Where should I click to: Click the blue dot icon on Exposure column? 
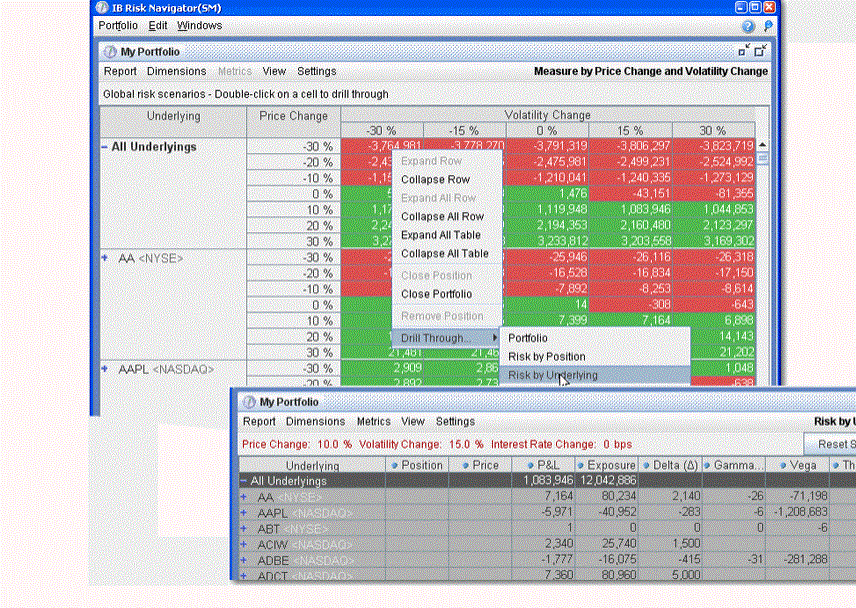[x=580, y=466]
